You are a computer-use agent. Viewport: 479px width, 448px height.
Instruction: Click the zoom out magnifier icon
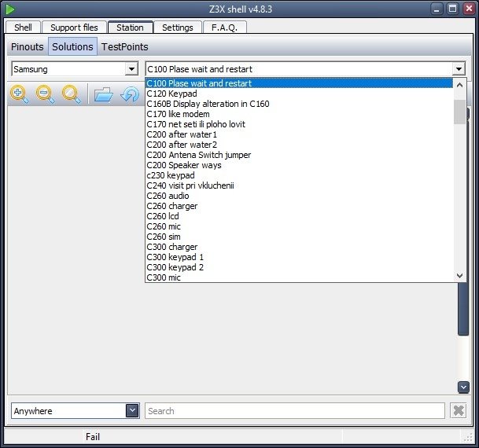45,94
